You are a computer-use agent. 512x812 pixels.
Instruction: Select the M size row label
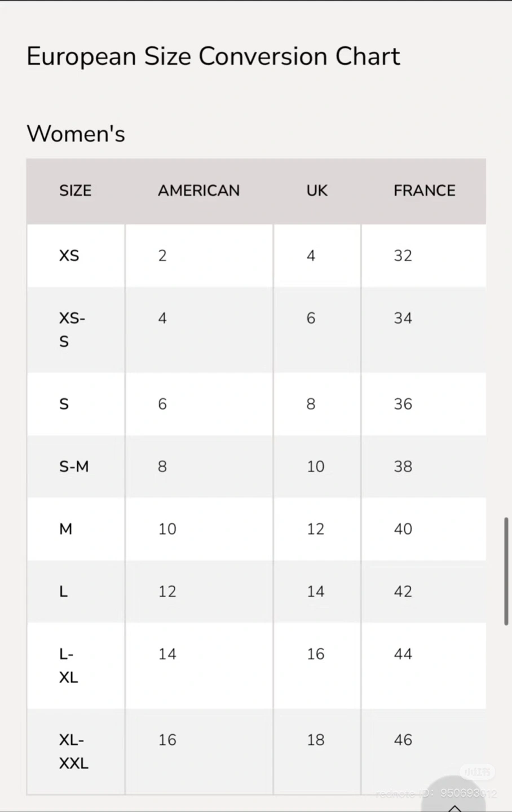click(x=66, y=529)
